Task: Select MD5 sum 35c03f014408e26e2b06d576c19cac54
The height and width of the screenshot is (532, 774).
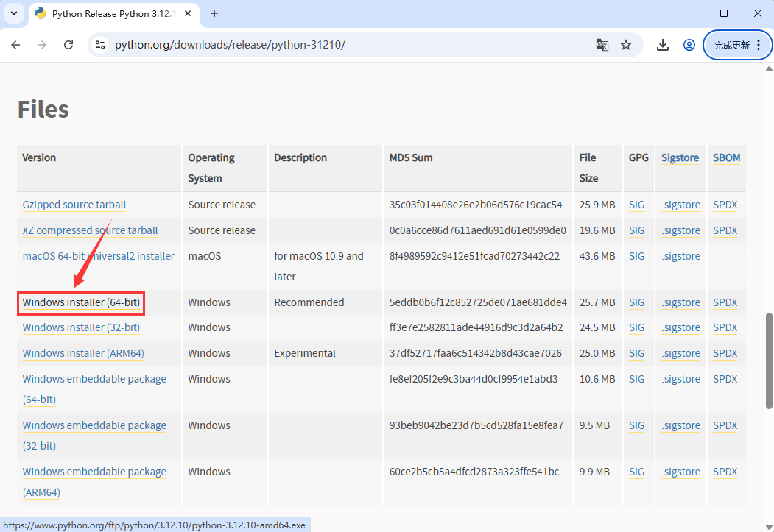Action: tap(475, 205)
